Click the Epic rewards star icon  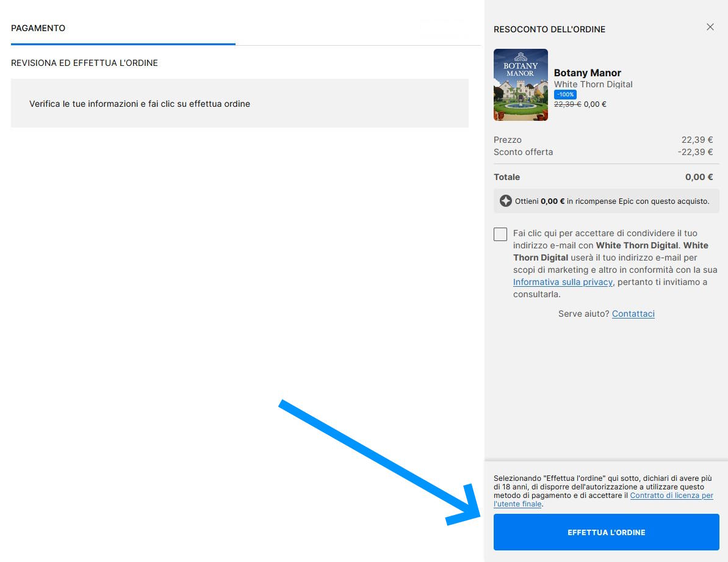[505, 201]
